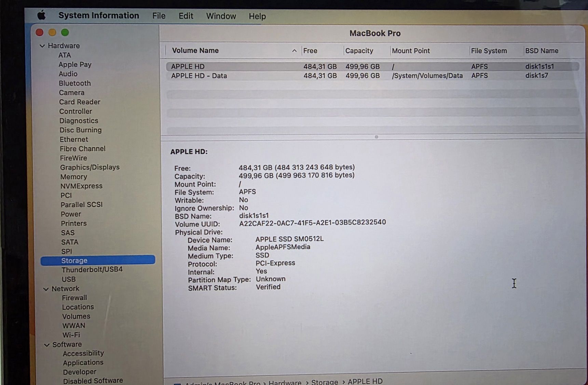Open the Help menu

point(257,16)
